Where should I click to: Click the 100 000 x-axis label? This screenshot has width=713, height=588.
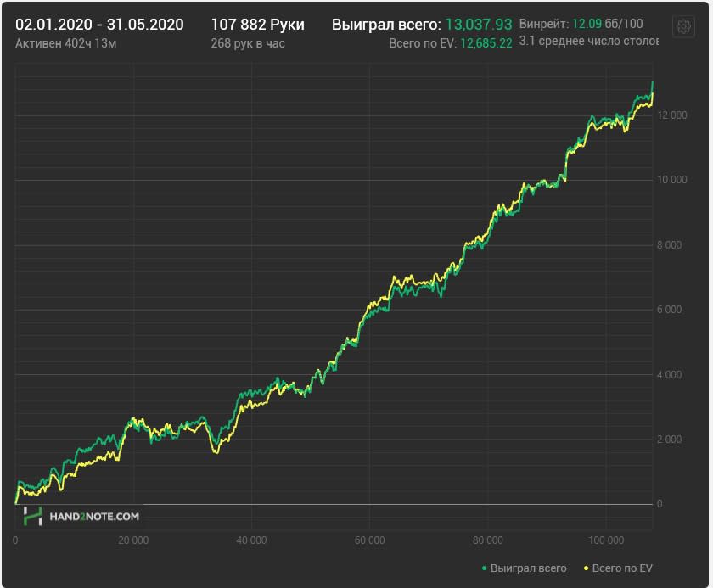click(606, 540)
